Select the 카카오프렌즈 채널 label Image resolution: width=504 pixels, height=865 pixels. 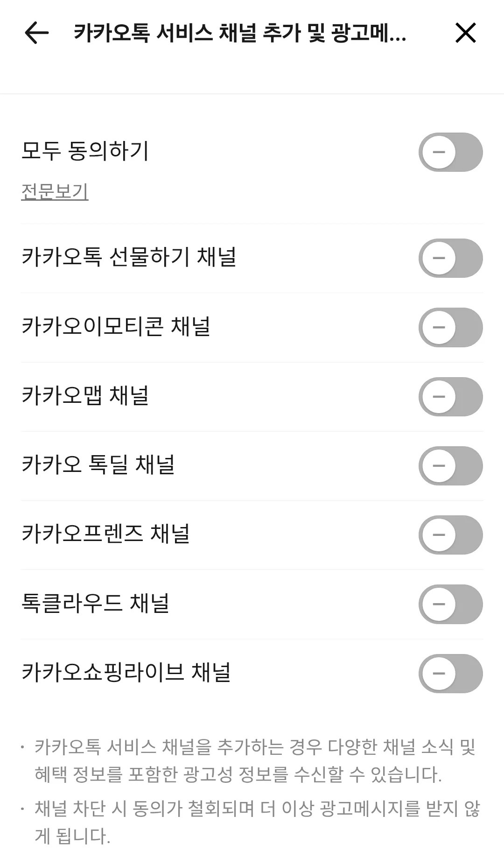105,534
